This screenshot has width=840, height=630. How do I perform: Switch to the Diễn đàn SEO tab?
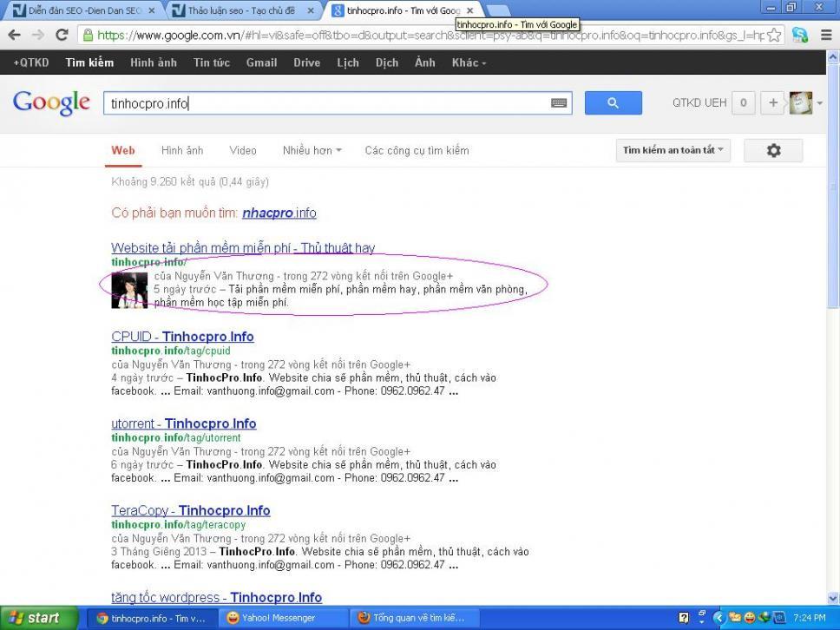coord(83,10)
